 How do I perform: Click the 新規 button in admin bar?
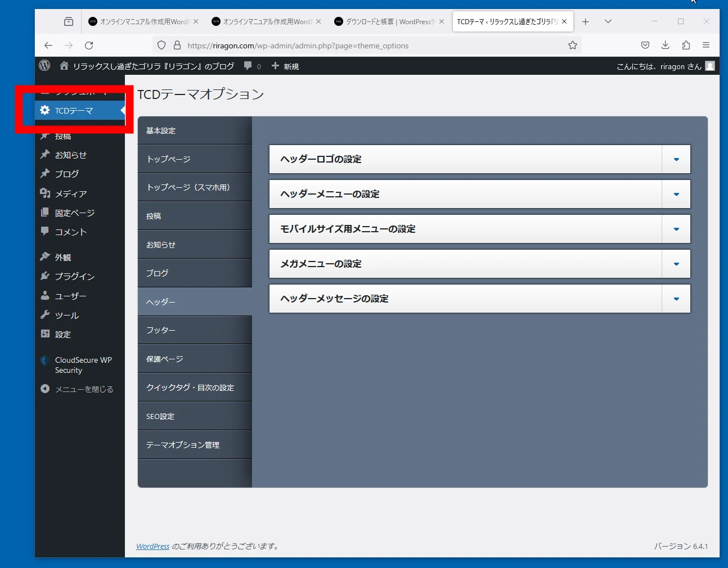(x=285, y=66)
